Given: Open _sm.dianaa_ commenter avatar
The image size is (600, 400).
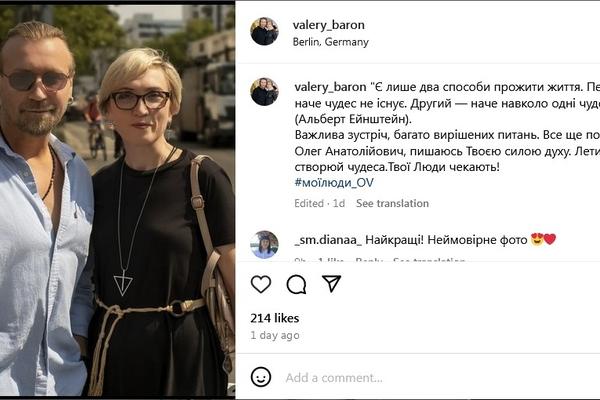Looking at the screenshot, I should [264, 245].
